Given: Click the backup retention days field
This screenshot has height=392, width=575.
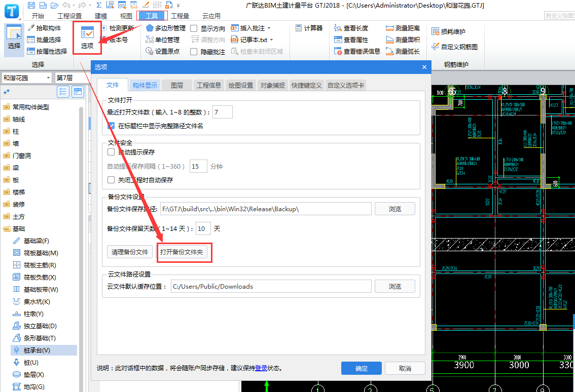Looking at the screenshot, I should tap(203, 228).
